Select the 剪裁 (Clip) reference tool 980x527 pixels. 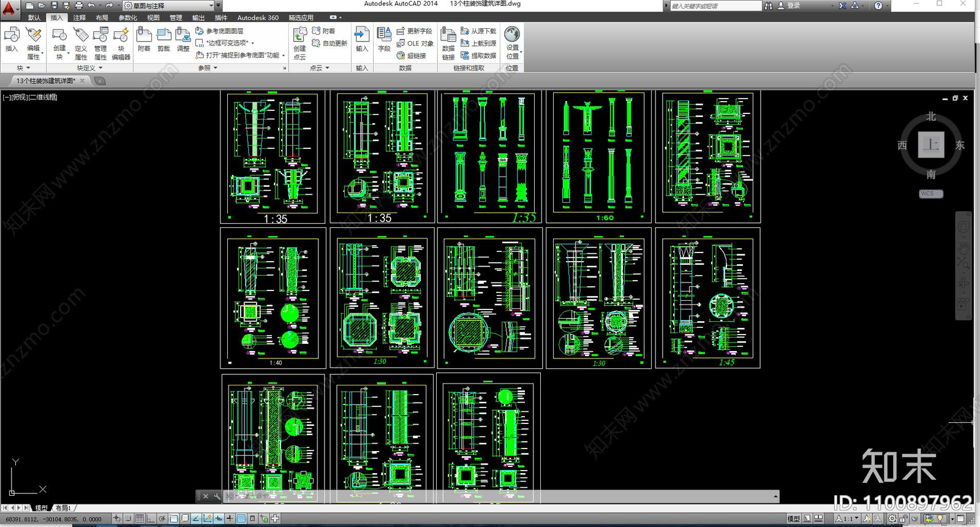click(x=164, y=39)
